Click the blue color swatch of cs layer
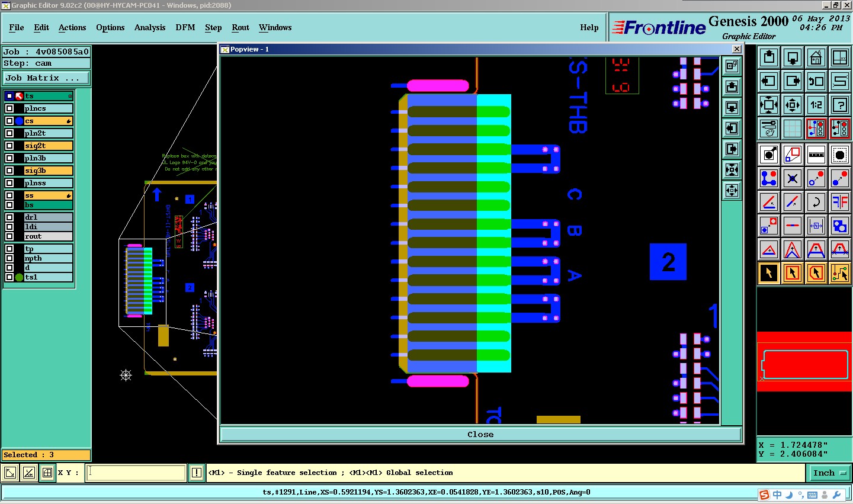The width and height of the screenshot is (853, 504). pos(19,121)
